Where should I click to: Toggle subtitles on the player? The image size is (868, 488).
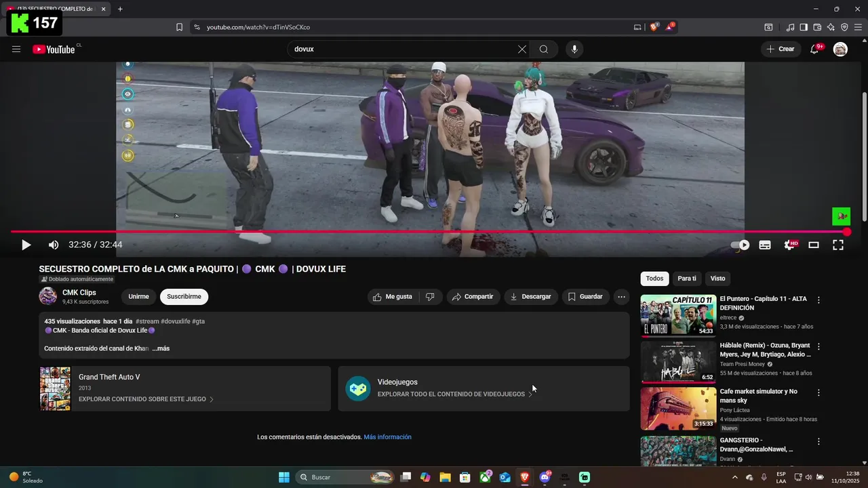point(765,245)
